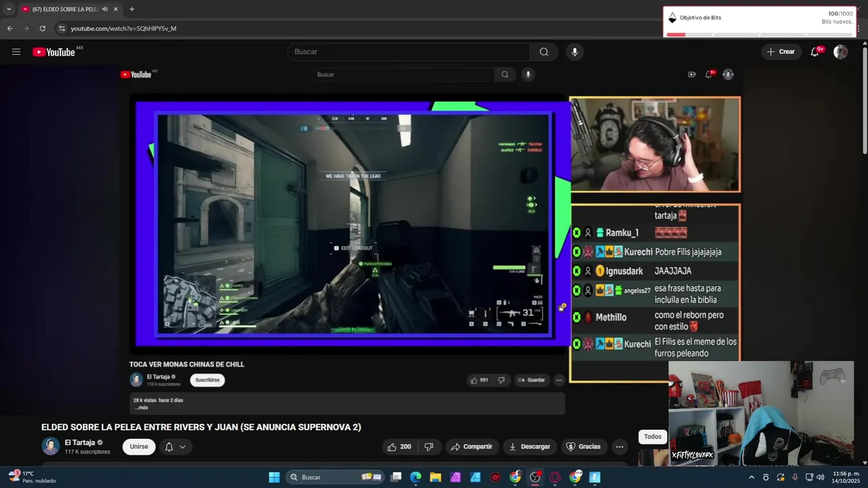The width and height of the screenshot is (868, 488).
Task: Share video with Compartir button
Action: tap(472, 447)
